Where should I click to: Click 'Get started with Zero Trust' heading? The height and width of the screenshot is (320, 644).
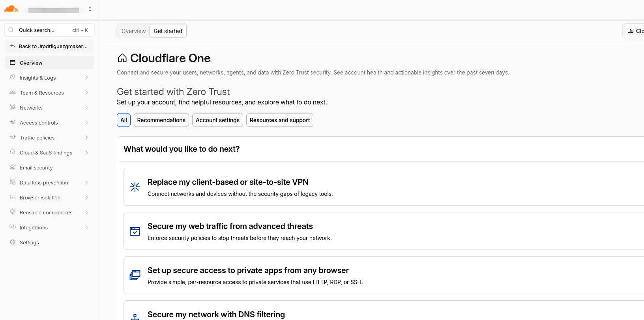(173, 91)
